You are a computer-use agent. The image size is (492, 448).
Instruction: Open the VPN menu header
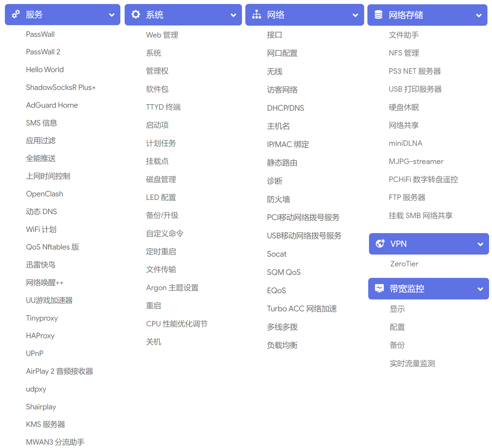tap(429, 244)
